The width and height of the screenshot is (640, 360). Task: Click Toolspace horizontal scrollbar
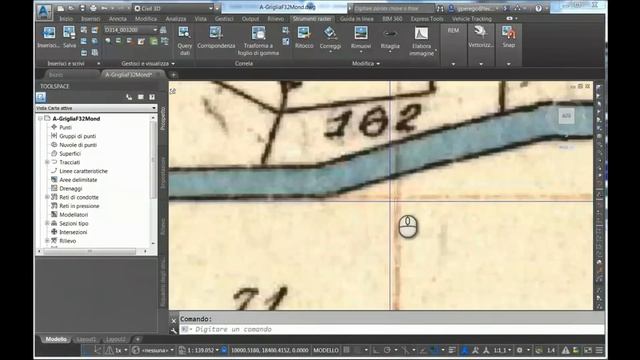[x=92, y=251]
